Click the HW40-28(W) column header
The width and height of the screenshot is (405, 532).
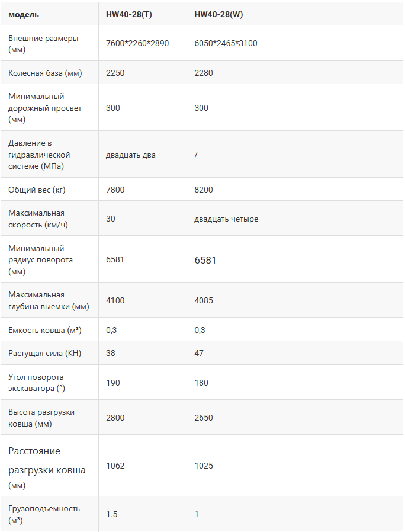[x=218, y=14]
